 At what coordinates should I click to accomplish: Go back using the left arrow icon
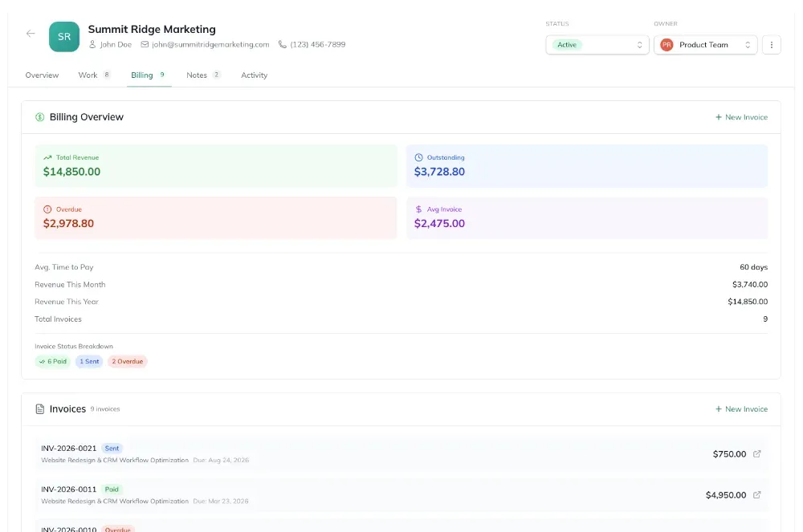[31, 34]
